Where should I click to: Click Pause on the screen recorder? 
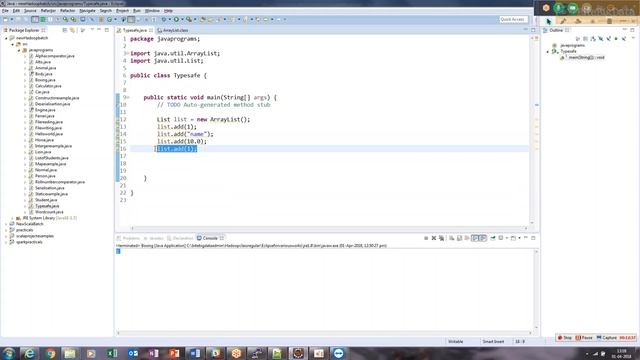pos(584,338)
